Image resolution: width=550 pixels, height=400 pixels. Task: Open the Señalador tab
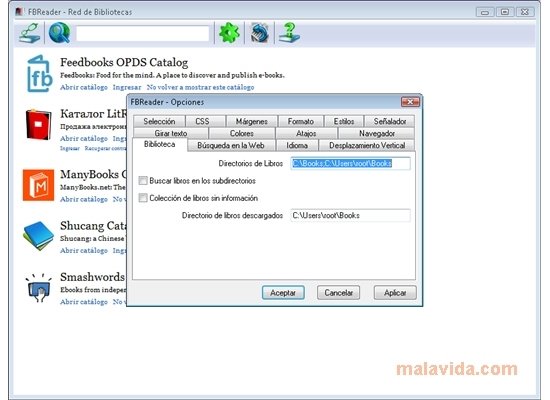tap(390, 121)
